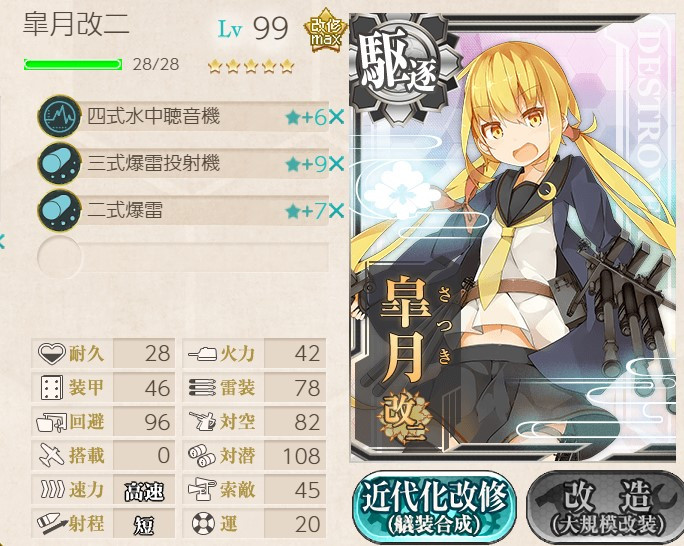The width and height of the screenshot is (684, 546).
Task: Click the anti-air gun icon beside 対空
Action: click(202, 421)
